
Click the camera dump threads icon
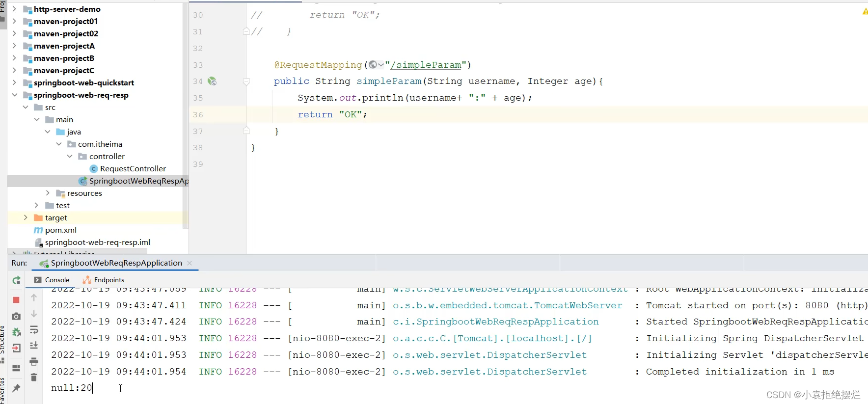coord(16,316)
